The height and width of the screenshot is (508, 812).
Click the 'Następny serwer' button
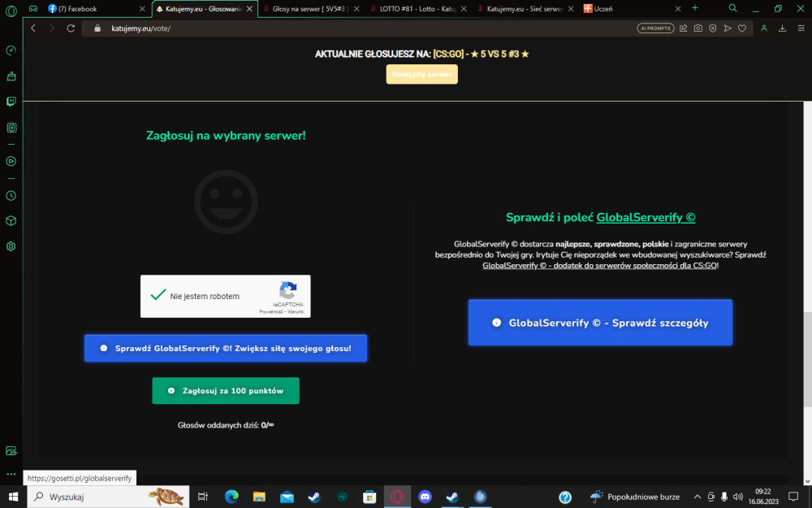pos(421,74)
